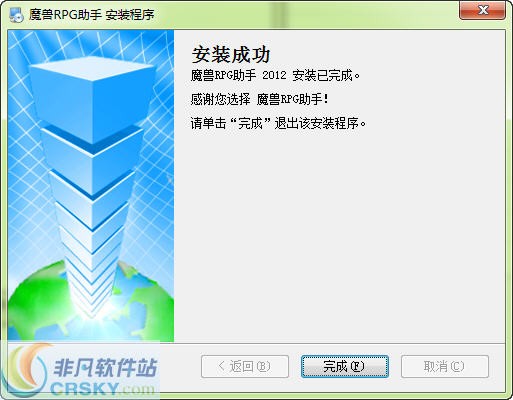
Task: Click the white grid pattern atop the banner
Action: click(90, 43)
